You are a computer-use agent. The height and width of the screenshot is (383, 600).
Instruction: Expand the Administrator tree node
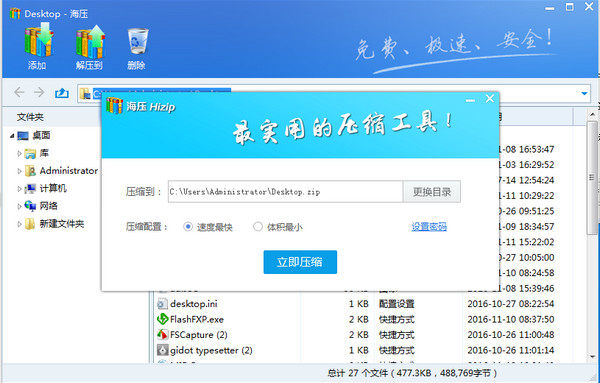point(19,171)
